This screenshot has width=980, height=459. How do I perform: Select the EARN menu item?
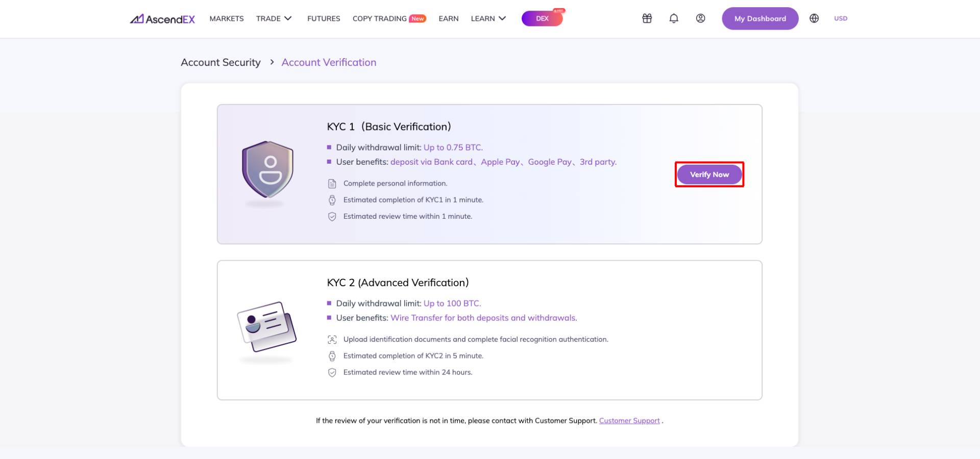coord(448,18)
